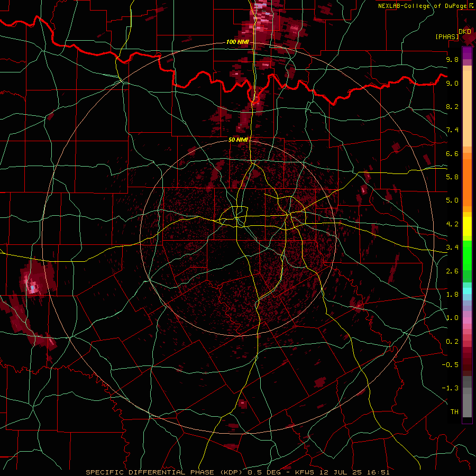
Task: Click the 6.6 value on the scale
Action: tap(452, 153)
